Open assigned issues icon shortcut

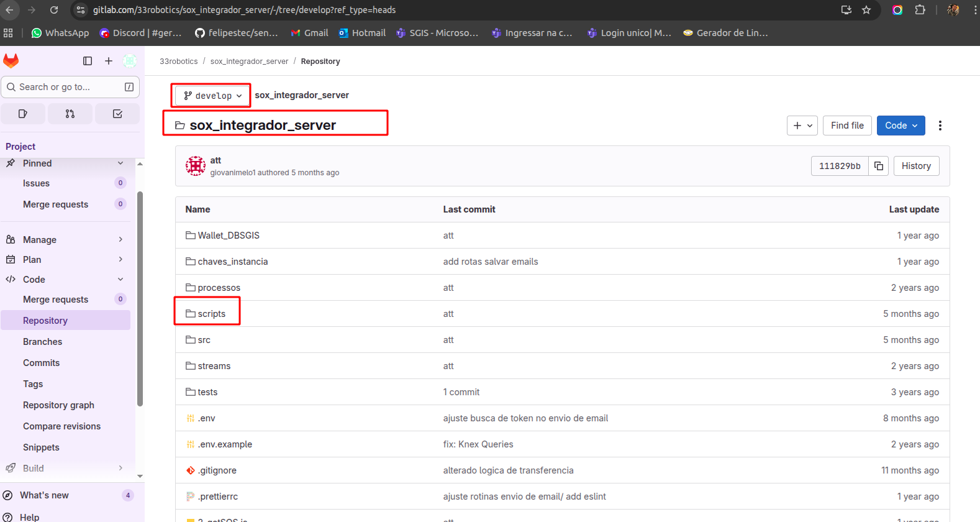pos(23,114)
